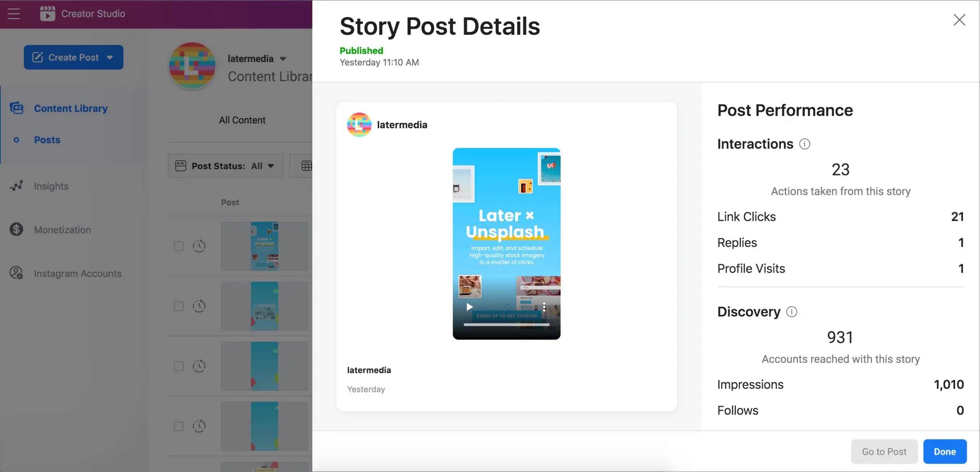
Task: Select Posts in the sidebar
Action: click(47, 140)
